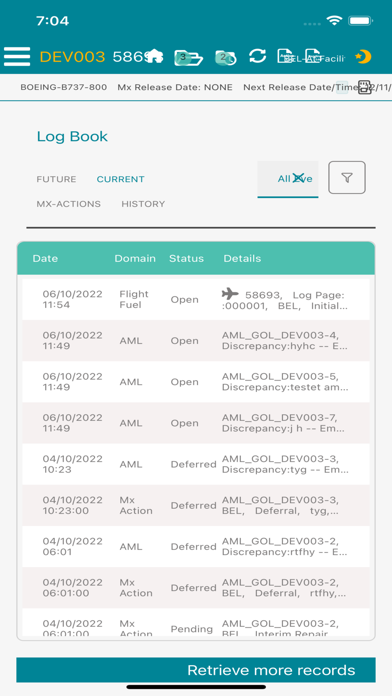This screenshot has width=392, height=696.
Task: Tap the refresh sync icon
Action: (257, 56)
